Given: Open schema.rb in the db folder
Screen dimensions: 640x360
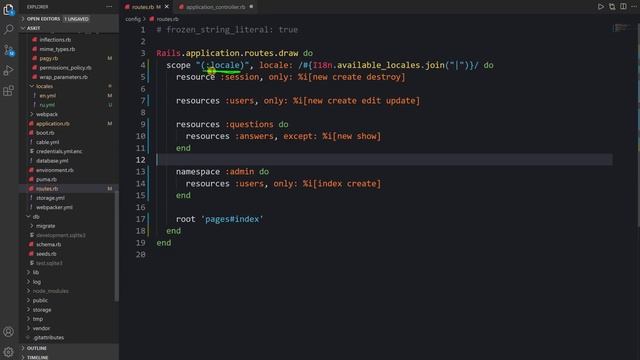Looking at the screenshot, I should coord(49,244).
